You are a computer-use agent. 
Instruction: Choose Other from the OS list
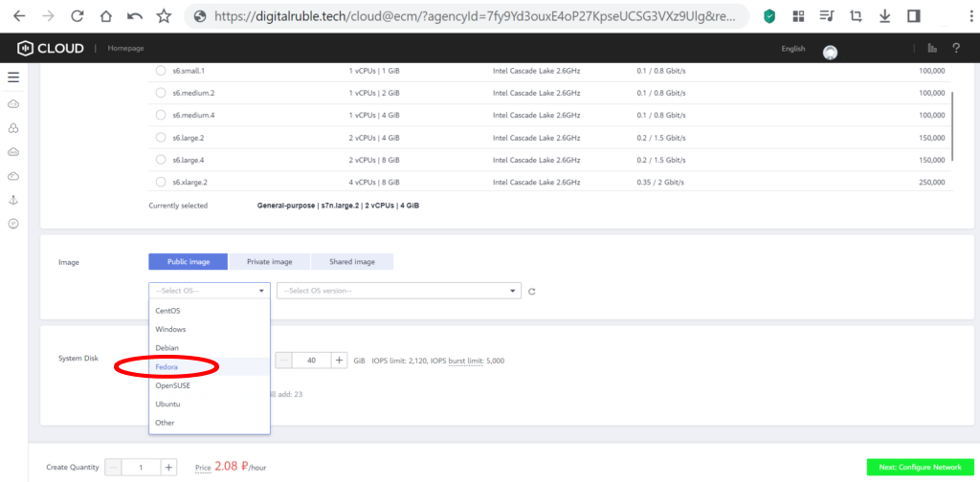click(210, 423)
